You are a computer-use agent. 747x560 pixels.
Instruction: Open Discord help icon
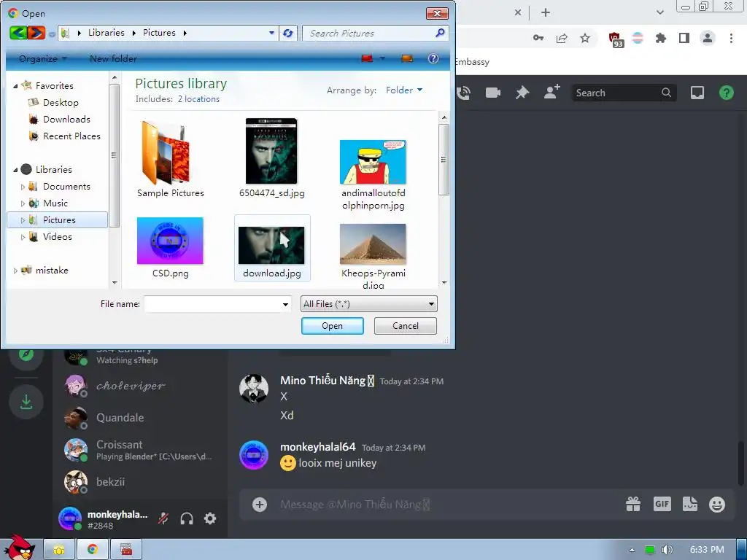pos(726,93)
